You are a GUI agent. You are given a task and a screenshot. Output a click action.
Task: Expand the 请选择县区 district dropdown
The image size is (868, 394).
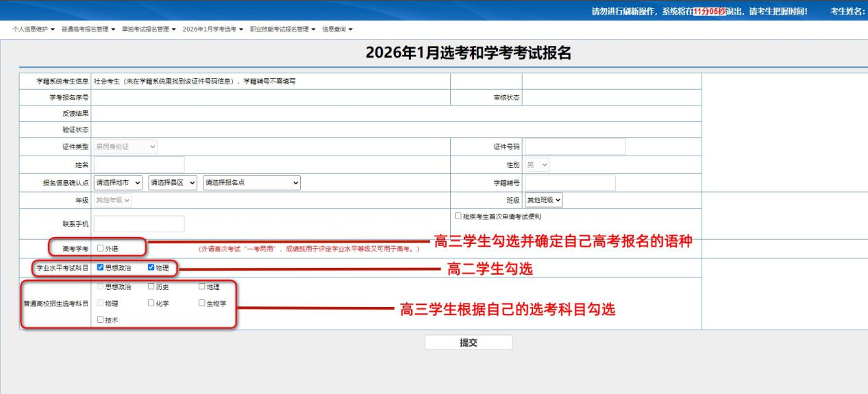[x=173, y=182]
